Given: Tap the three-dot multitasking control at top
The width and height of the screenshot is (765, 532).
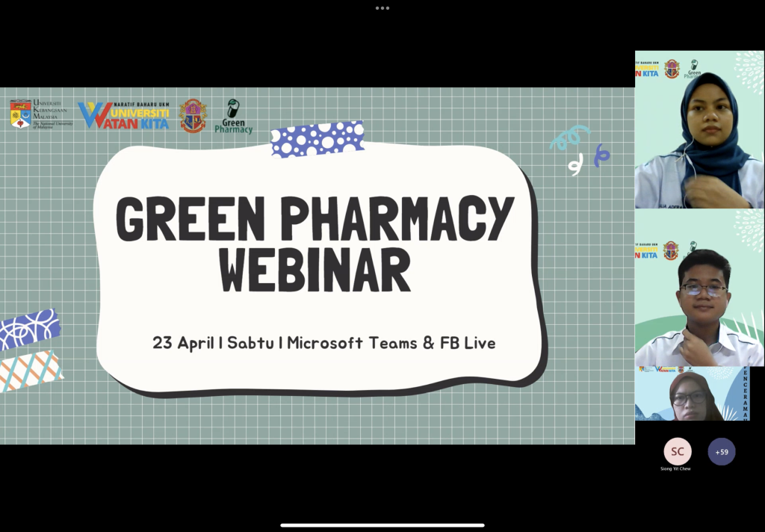Looking at the screenshot, I should click(382, 8).
